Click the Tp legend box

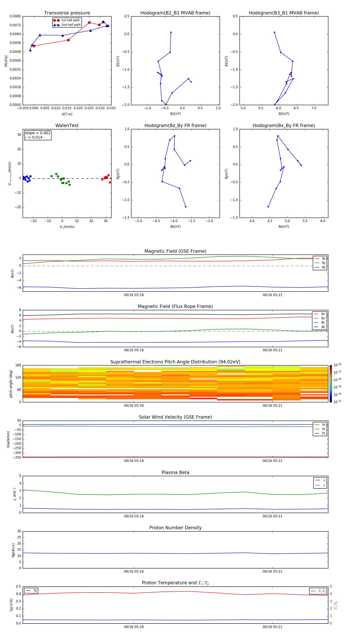(x=31, y=591)
